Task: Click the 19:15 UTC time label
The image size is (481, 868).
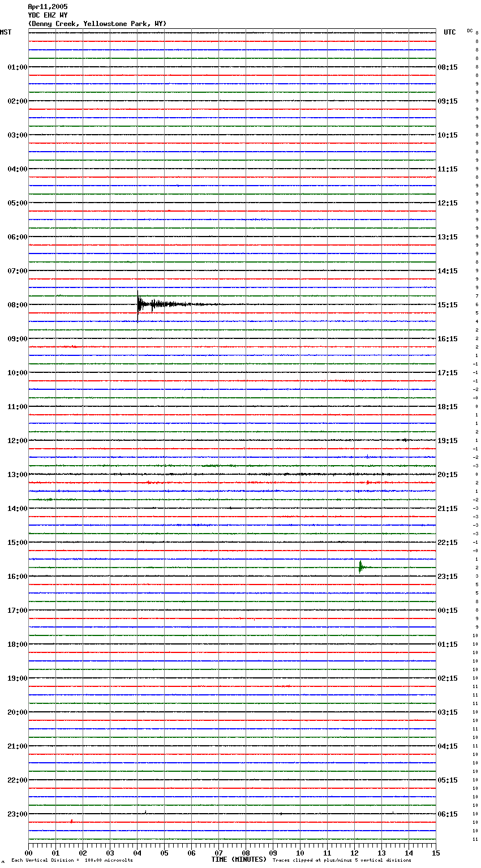Action: pos(448,441)
